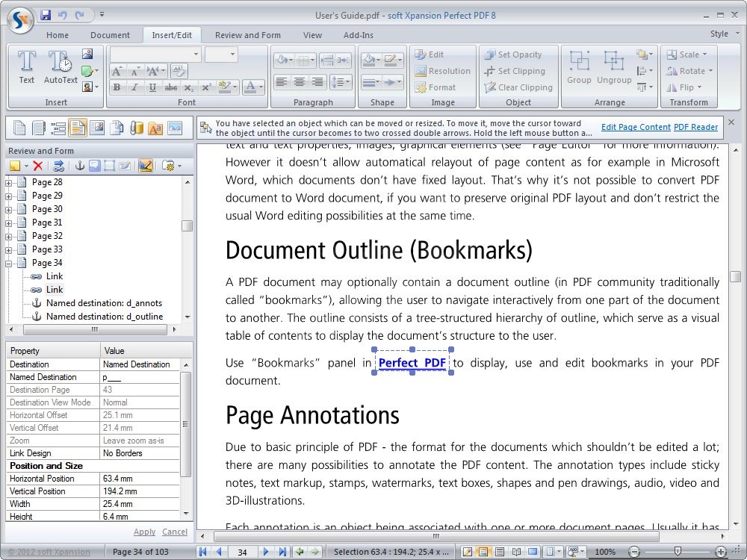
Task: Switch to the Home tab
Action: pos(58,35)
